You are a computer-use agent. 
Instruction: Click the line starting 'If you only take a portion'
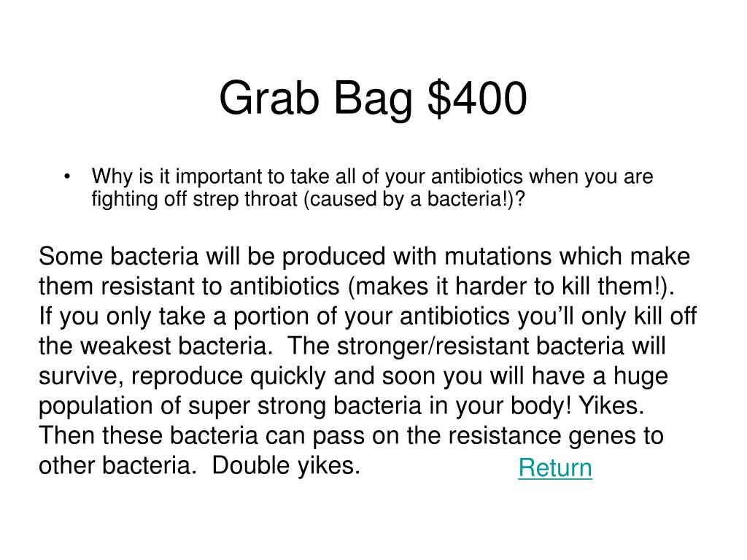[x=368, y=316]
